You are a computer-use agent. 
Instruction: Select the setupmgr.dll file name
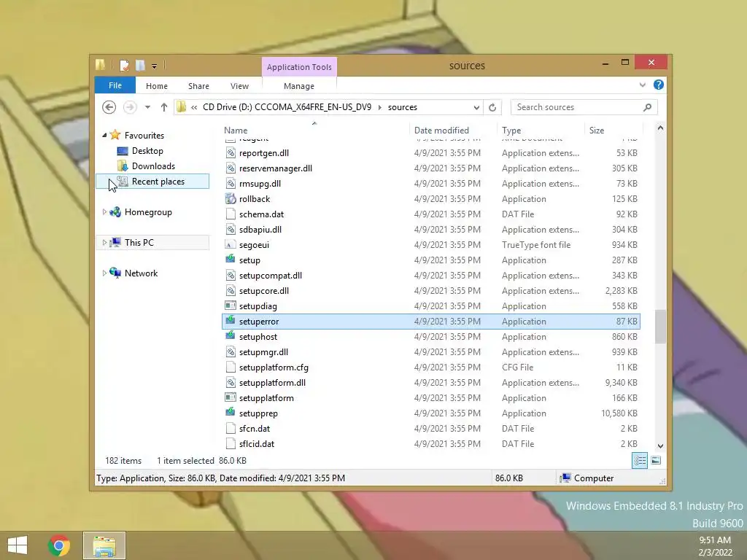[263, 352]
